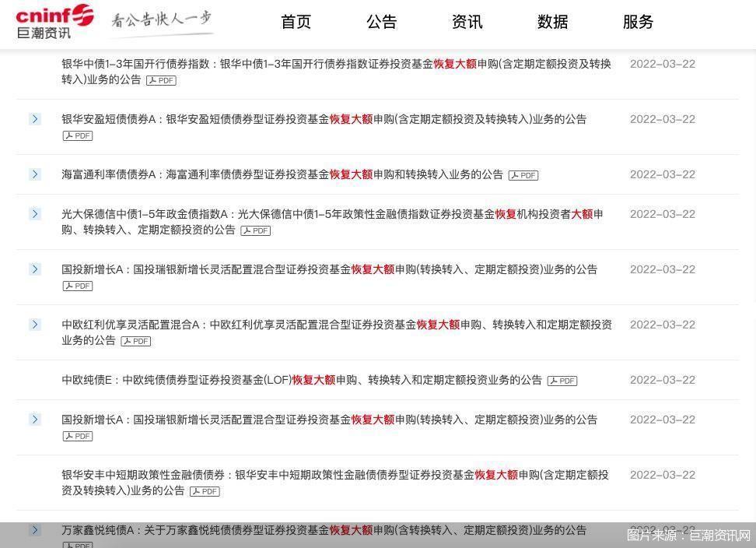
Task: Open the 中欧红利优享灵活配置混合A announcement link
Action: tap(337, 332)
